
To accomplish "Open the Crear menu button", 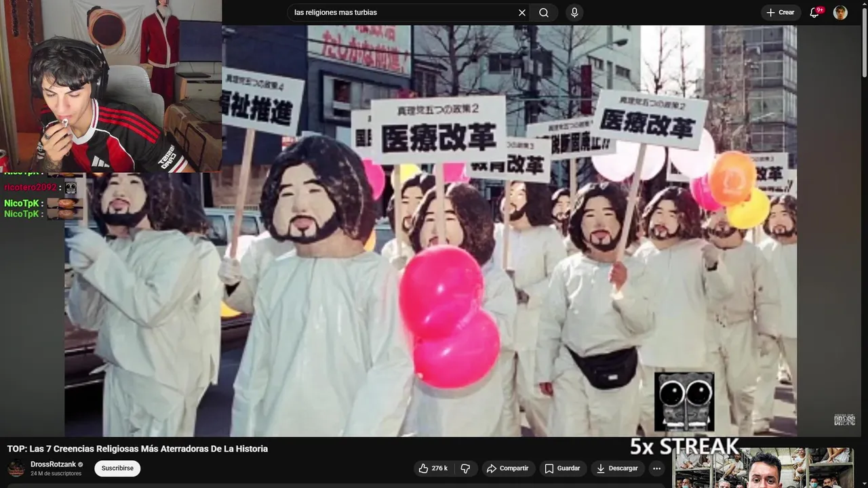I will tap(781, 12).
